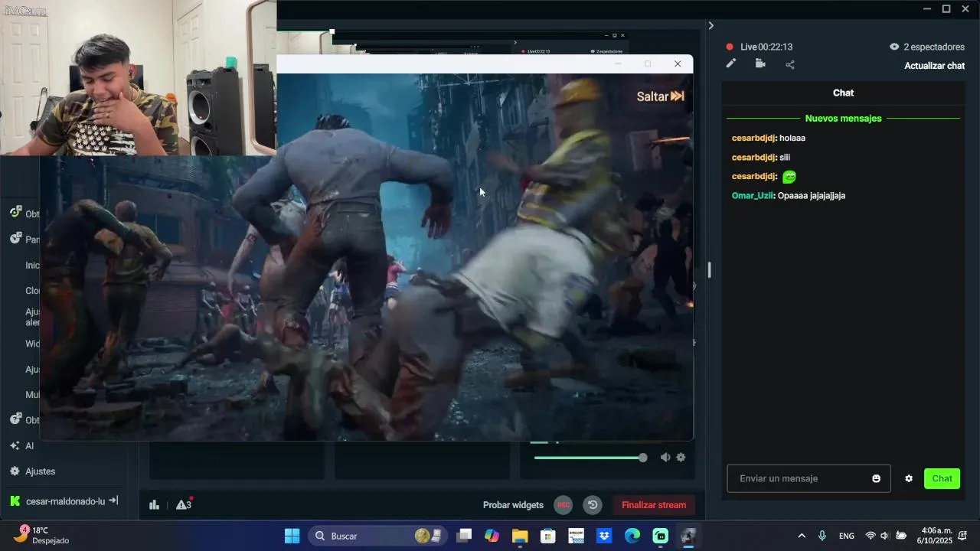The image size is (980, 551).
Task: Click the microphone tray icon
Action: [x=822, y=536]
